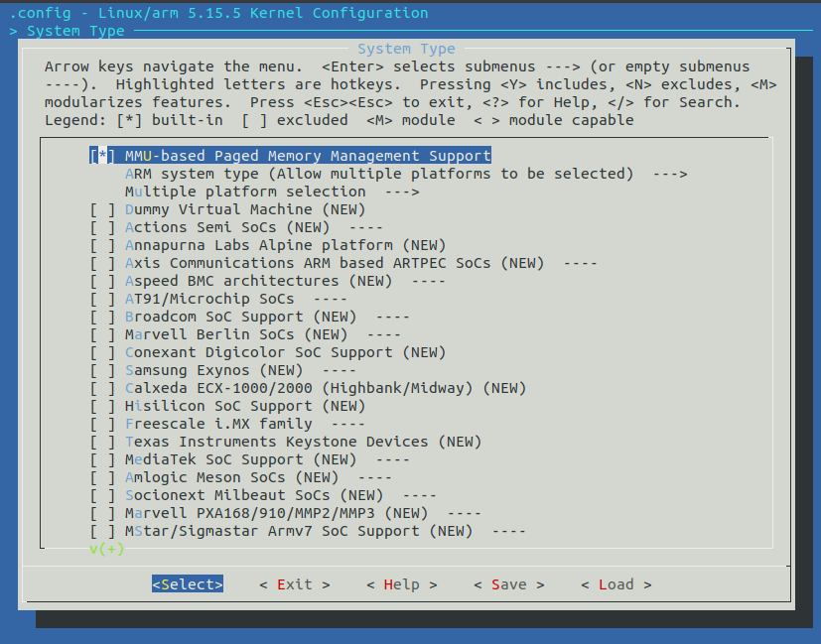The height and width of the screenshot is (644, 821).
Task: Enable the Hisilicon SoC Support checkbox
Action: 102,406
